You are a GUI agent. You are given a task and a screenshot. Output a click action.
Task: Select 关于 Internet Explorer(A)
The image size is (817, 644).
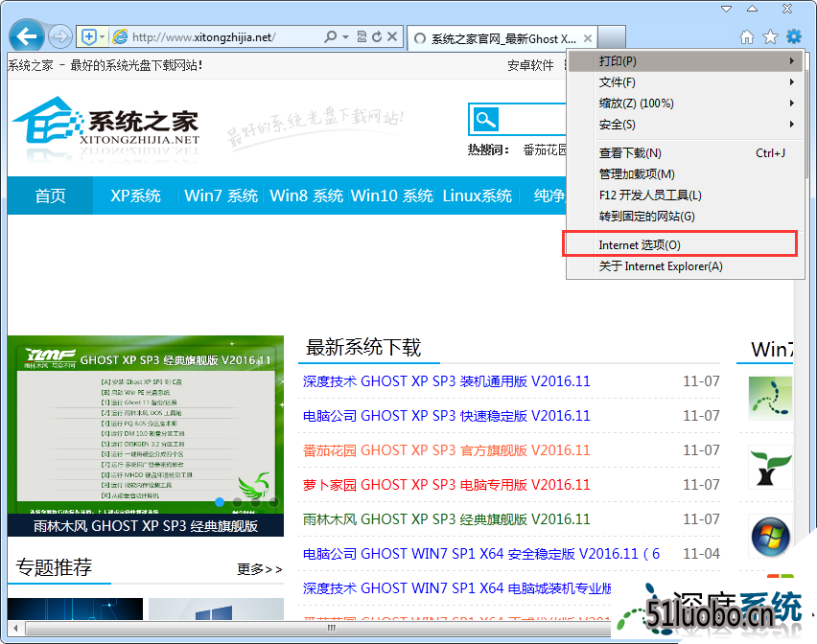pyautogui.click(x=685, y=266)
